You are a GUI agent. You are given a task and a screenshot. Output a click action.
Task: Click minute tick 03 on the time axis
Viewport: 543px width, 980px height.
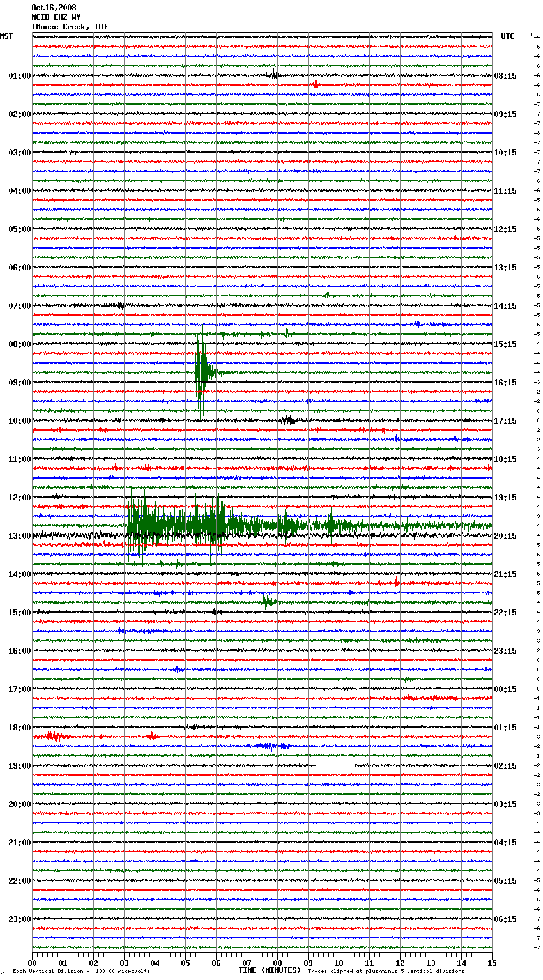[125, 963]
